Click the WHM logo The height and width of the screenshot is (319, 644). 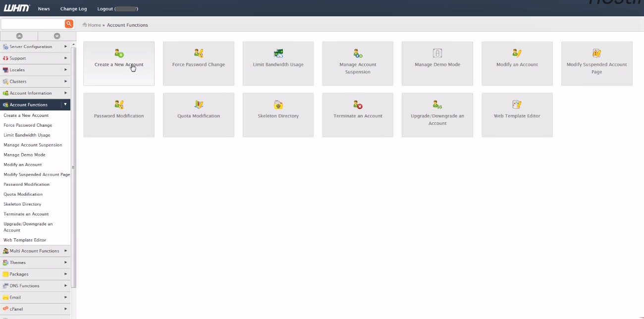[17, 8]
